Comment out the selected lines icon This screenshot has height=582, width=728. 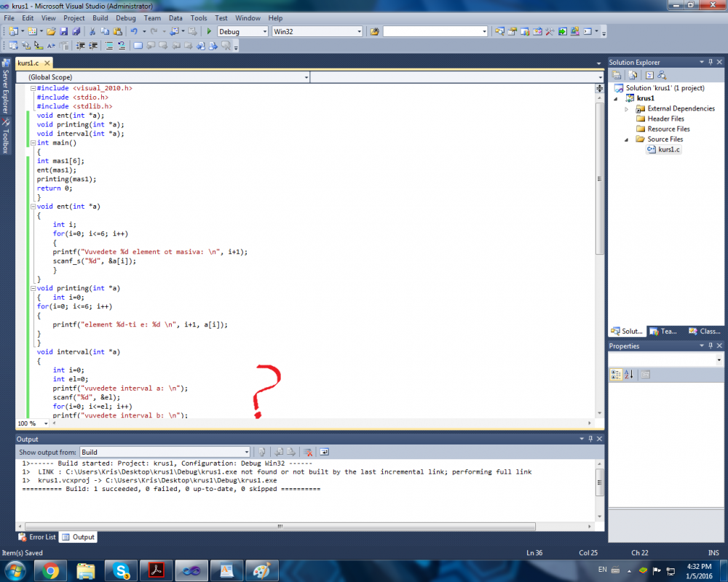tap(109, 46)
